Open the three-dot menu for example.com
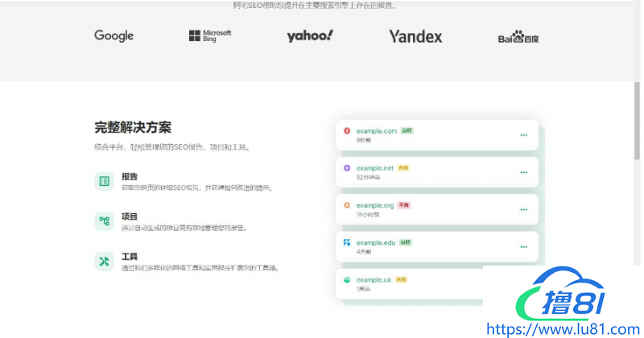The image size is (644, 338). point(523,135)
